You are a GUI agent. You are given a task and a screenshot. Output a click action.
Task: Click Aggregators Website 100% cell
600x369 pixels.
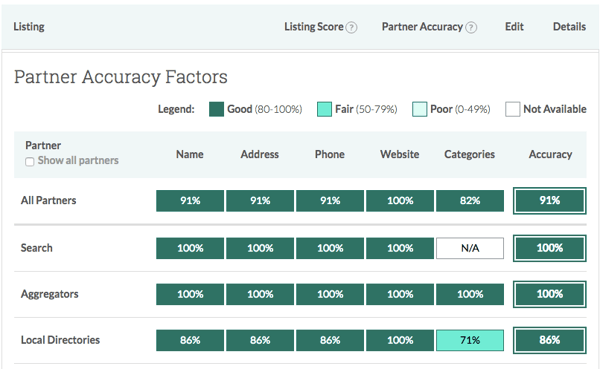point(400,294)
